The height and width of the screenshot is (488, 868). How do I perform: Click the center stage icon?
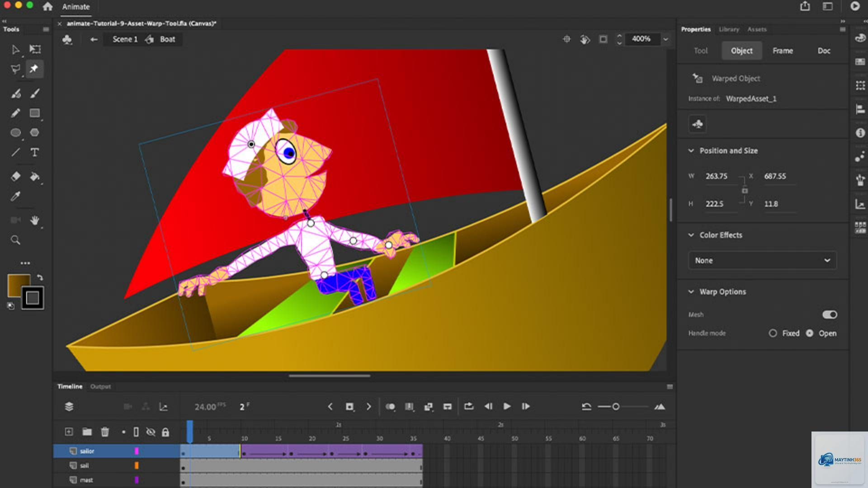566,39
